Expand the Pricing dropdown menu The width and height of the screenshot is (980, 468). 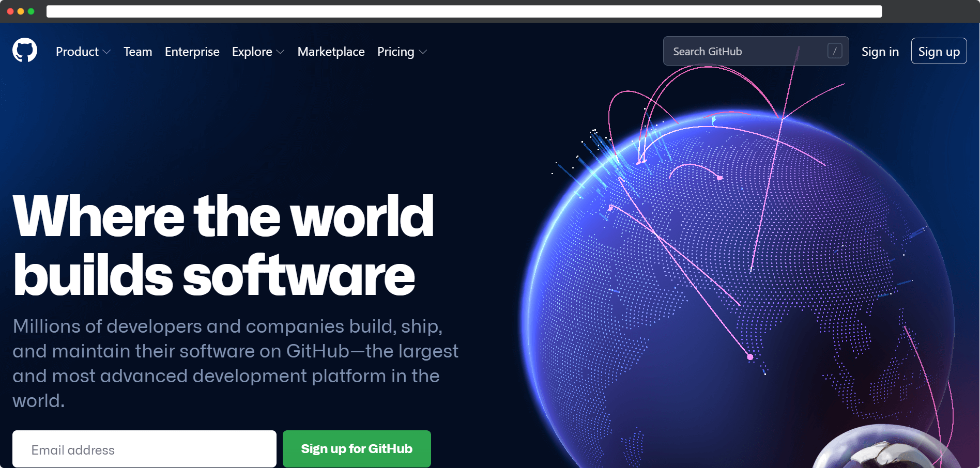pyautogui.click(x=402, y=52)
